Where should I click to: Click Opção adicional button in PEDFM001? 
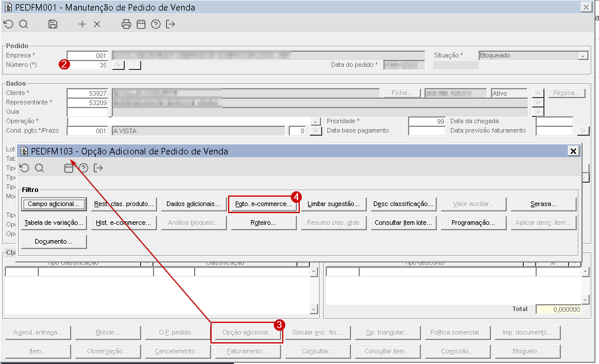point(247,333)
